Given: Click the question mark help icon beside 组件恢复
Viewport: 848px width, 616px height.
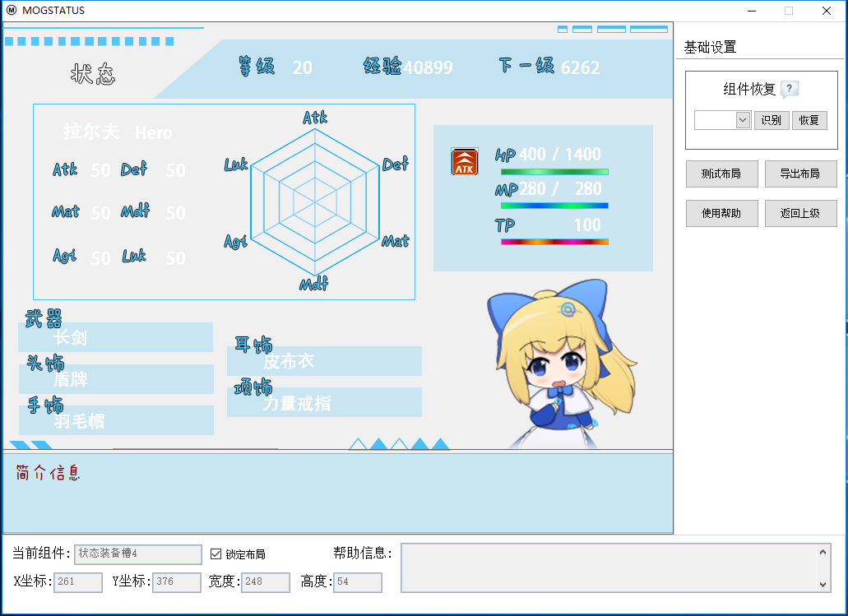Looking at the screenshot, I should pyautogui.click(x=790, y=89).
